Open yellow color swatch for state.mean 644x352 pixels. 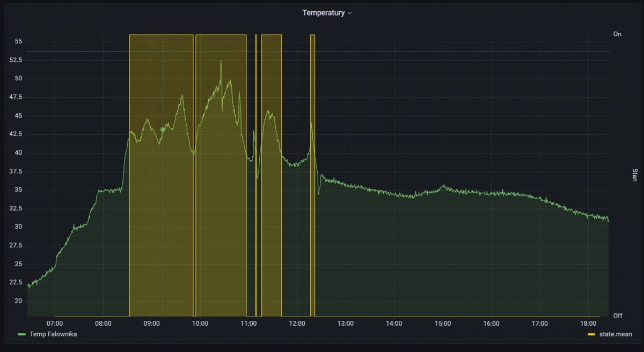click(x=591, y=334)
